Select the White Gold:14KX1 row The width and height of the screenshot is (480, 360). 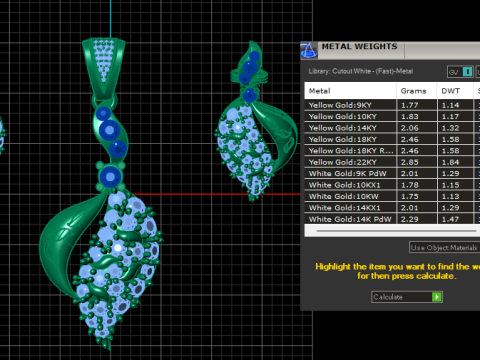pyautogui.click(x=392, y=208)
